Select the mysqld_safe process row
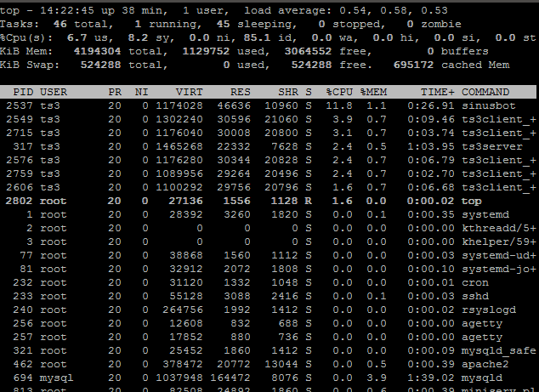The image size is (539, 392). point(268,350)
